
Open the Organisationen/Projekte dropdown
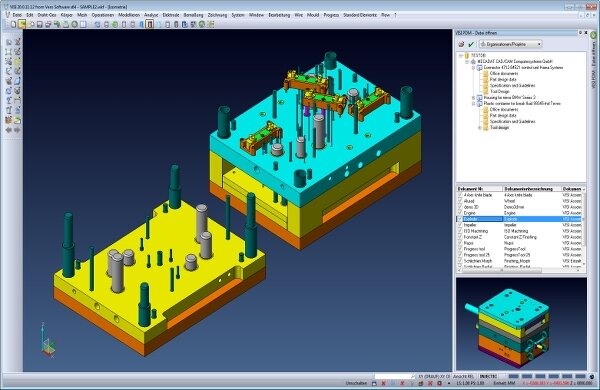[x=510, y=44]
